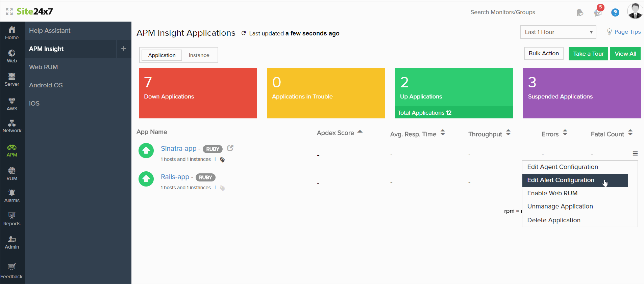Open the Last 1 Hour time period dropdown
Screen dimensions: 644x284
pos(558,32)
